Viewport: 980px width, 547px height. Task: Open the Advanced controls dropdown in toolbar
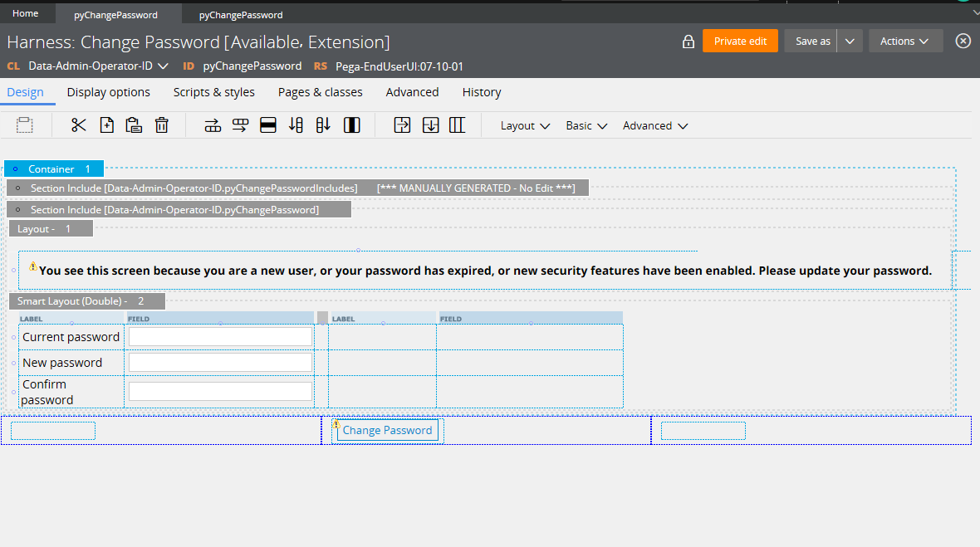[655, 126]
